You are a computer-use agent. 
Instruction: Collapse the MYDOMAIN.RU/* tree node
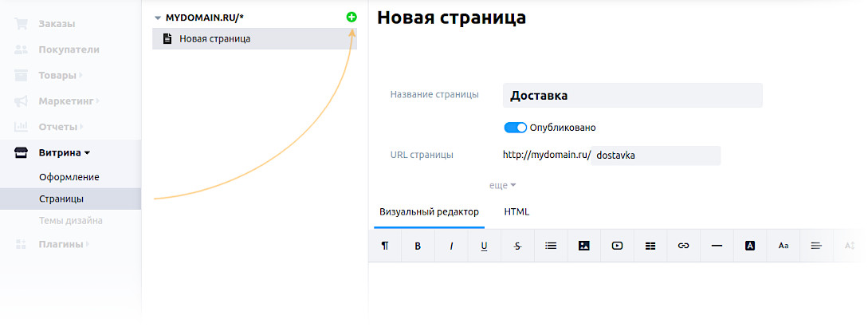(x=158, y=17)
